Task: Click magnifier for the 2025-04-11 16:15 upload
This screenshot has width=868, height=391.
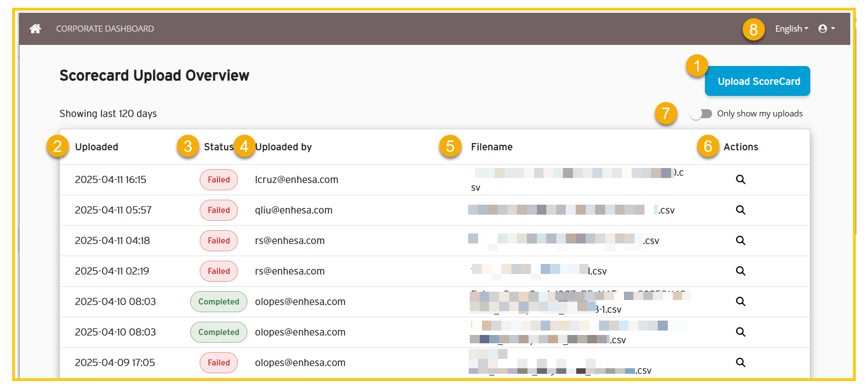Action: pos(740,179)
